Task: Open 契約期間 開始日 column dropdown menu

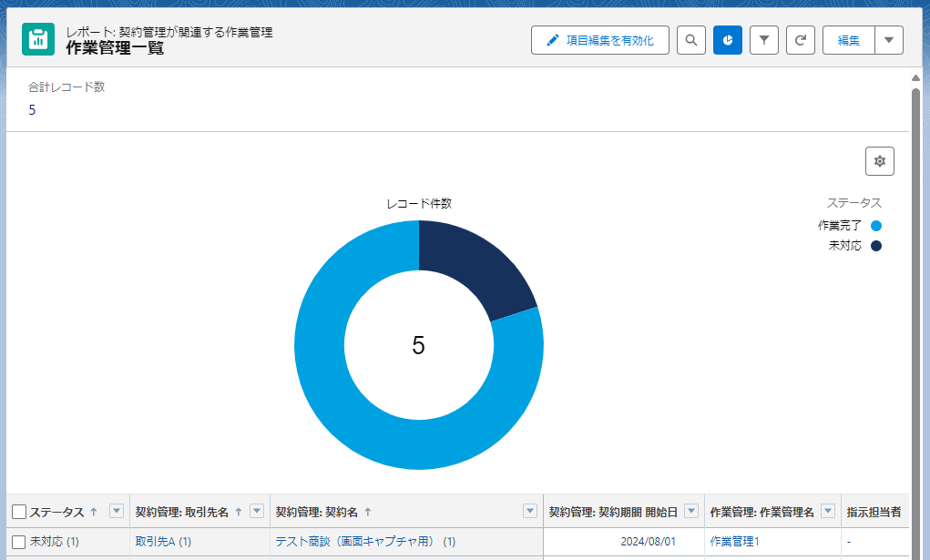Action: 690,511
